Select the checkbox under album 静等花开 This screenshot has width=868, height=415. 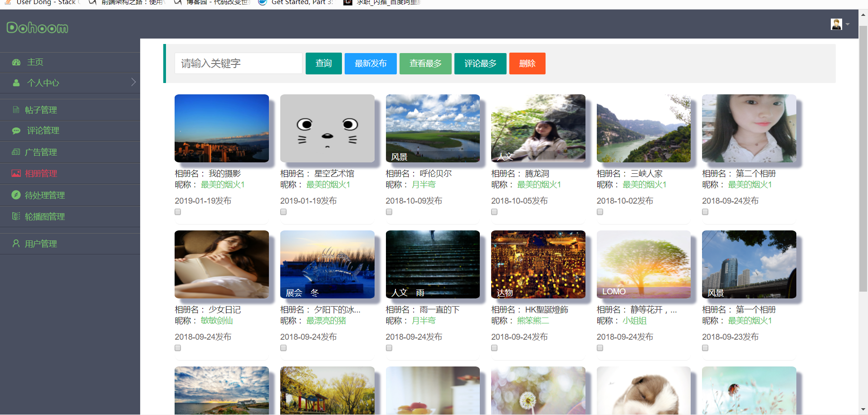600,348
